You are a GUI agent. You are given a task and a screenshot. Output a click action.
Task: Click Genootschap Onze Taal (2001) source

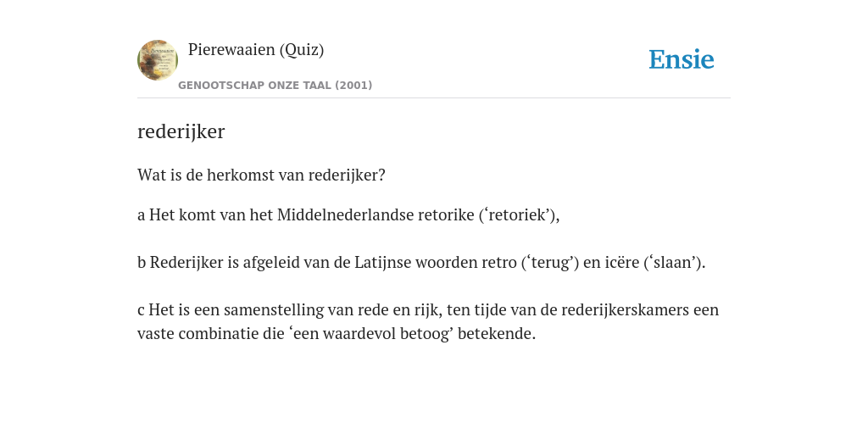[x=275, y=86]
